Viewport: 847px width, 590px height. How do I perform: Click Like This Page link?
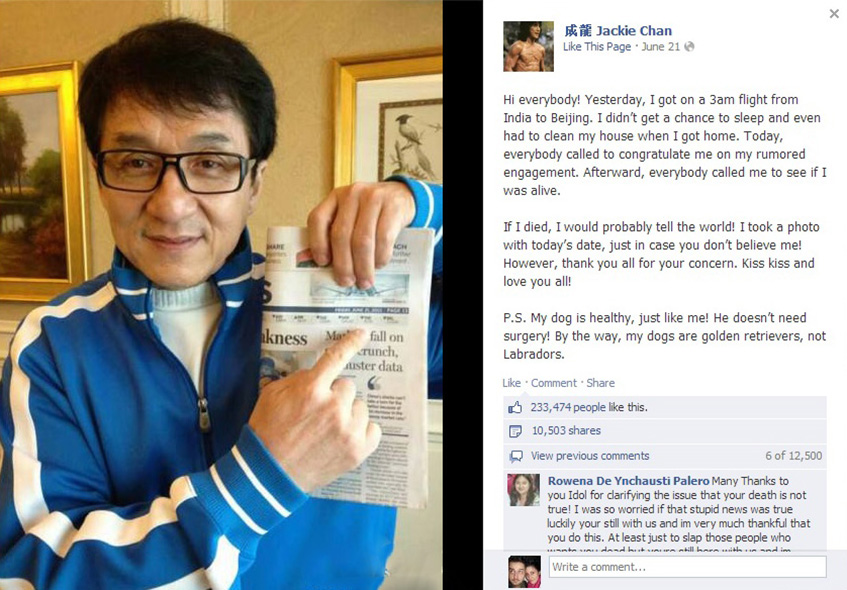pyautogui.click(x=597, y=47)
